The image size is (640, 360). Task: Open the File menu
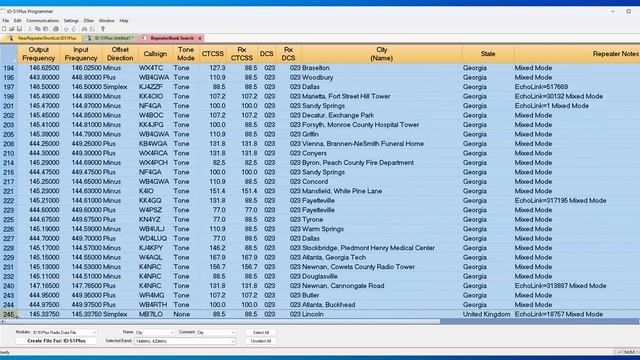(6, 20)
